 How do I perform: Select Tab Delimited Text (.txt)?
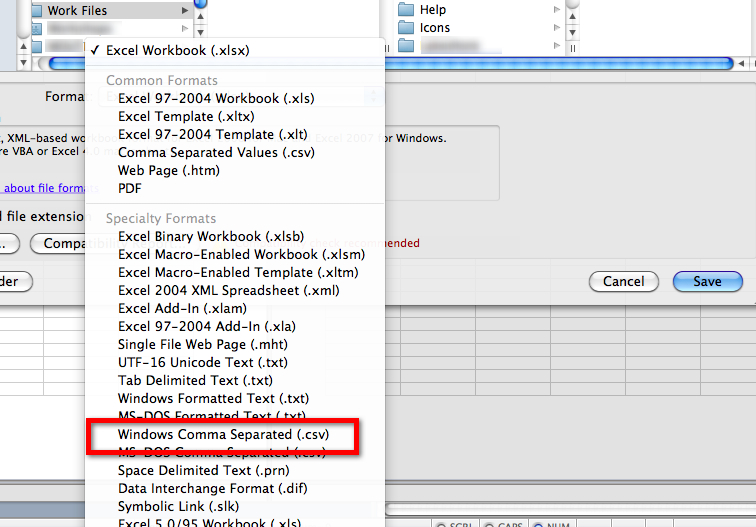[195, 380]
